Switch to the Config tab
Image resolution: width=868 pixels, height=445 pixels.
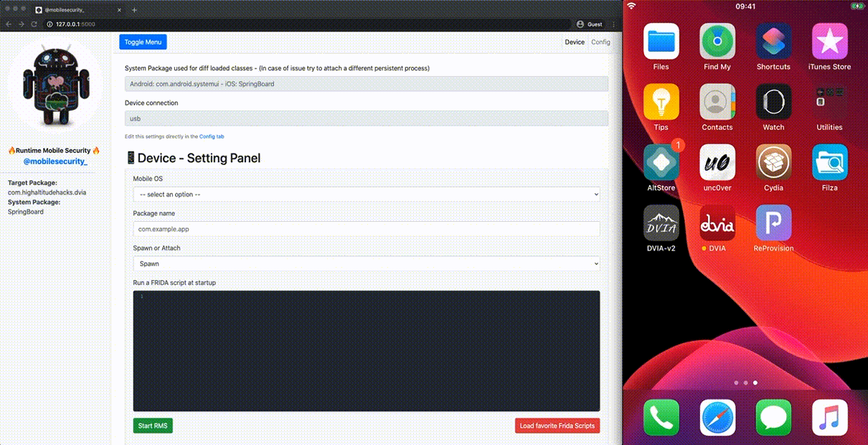point(600,42)
